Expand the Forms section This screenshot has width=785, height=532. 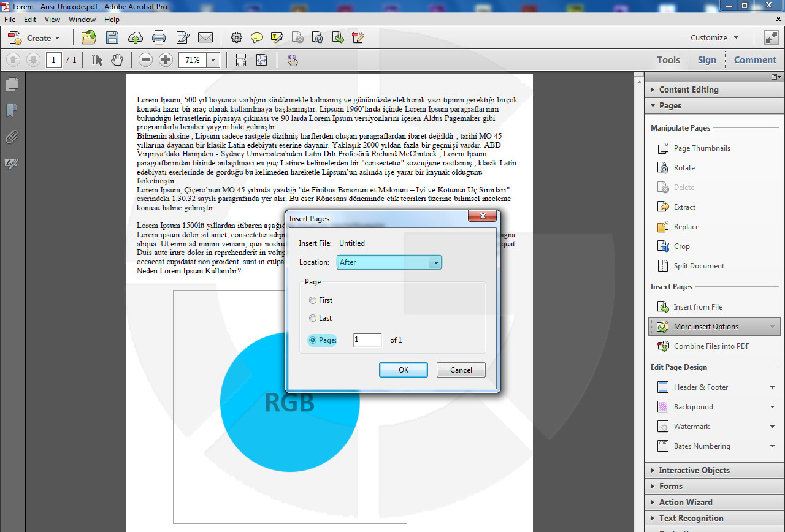(714, 486)
